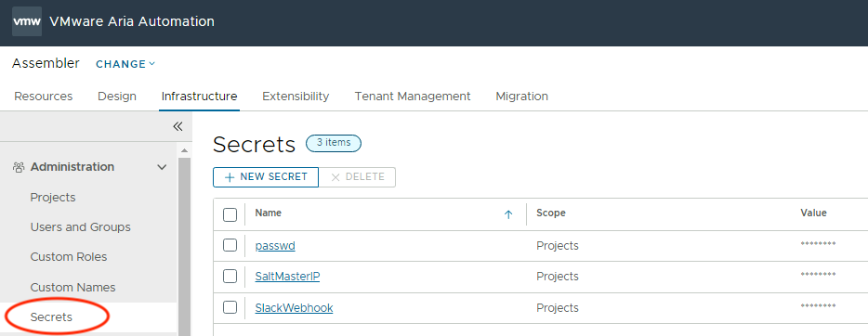Open the Tenant Management tab
Screen dimensions: 868x336
coord(413,97)
